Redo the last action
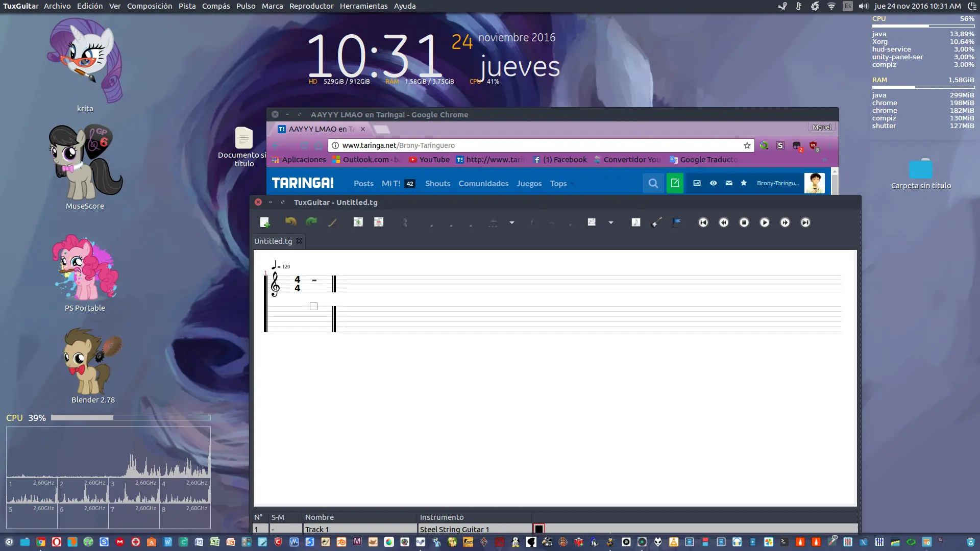Screen dimensions: 980x551 311,222
